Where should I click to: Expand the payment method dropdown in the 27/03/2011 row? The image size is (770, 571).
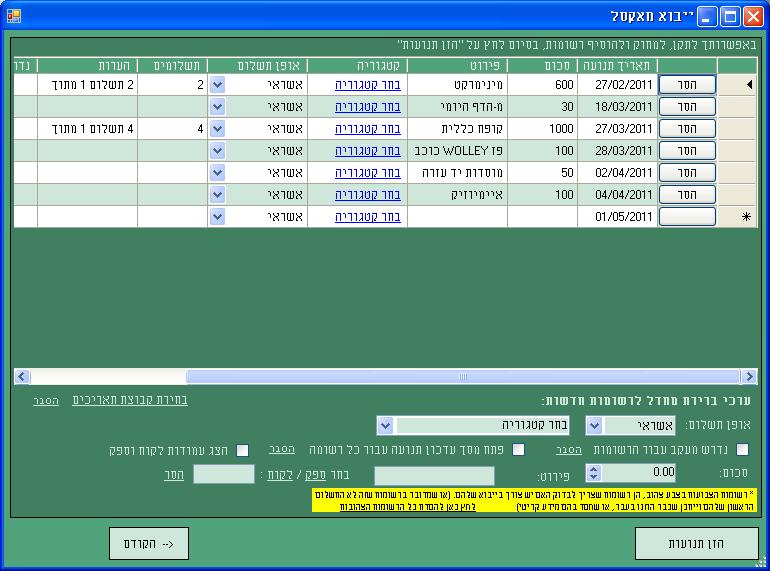pos(218,129)
